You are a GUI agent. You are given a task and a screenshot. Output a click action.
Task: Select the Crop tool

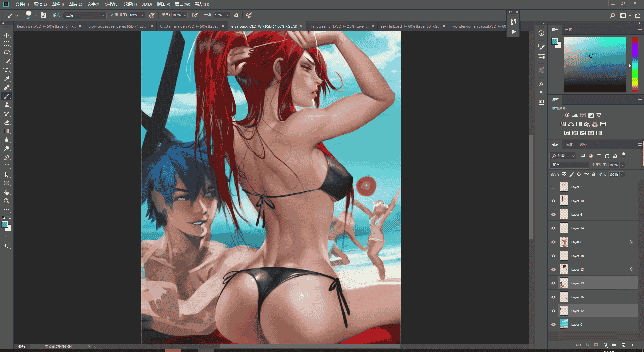[7, 70]
